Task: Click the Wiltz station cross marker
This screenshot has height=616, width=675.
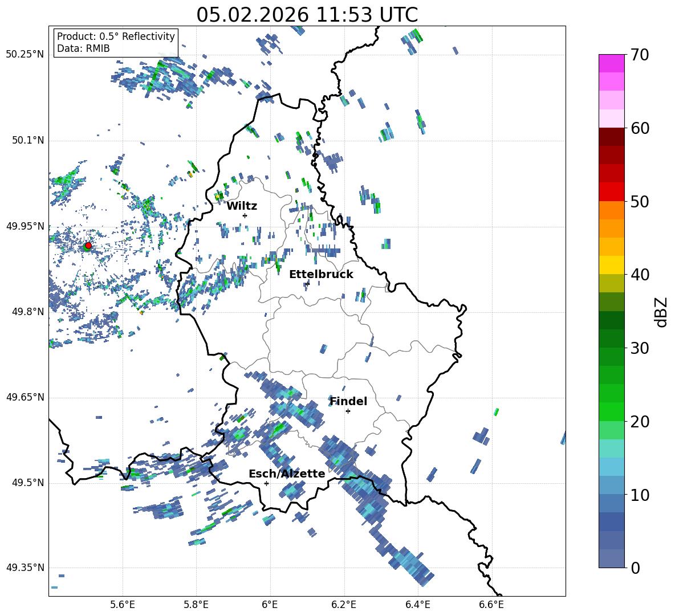Action: click(245, 215)
